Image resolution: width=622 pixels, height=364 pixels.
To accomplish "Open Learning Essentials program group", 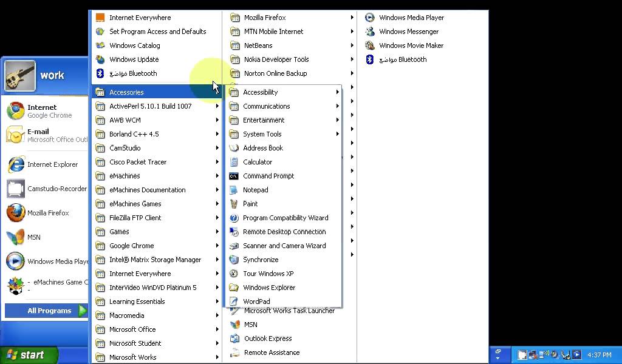I will click(x=156, y=302).
